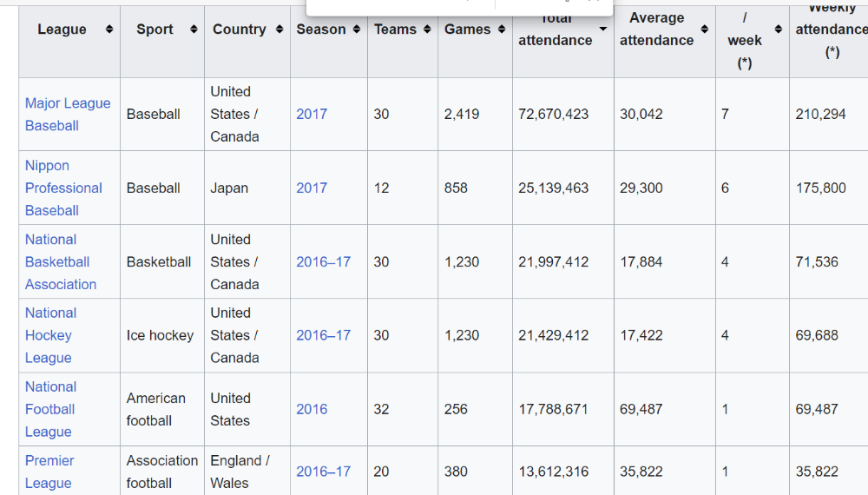Open Major League Baseball link
The image size is (868, 495).
(x=68, y=114)
